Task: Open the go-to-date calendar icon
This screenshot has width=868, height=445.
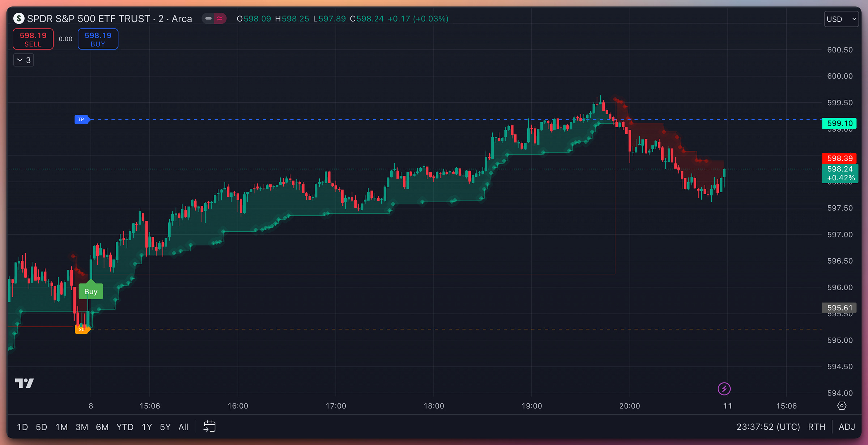Action: click(209, 427)
